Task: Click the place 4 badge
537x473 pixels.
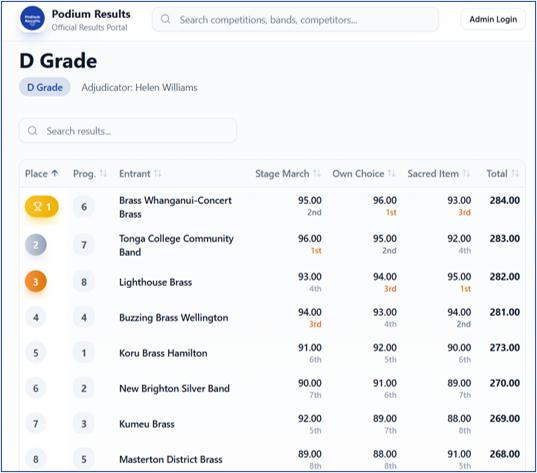Action: (x=36, y=318)
